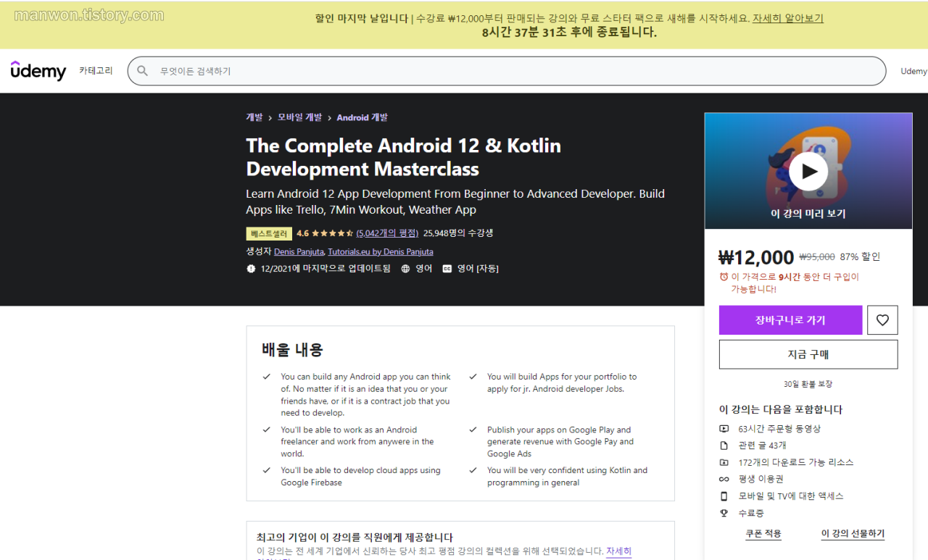Click the globe language icon
Viewport: 928px width, 560px height.
405,269
